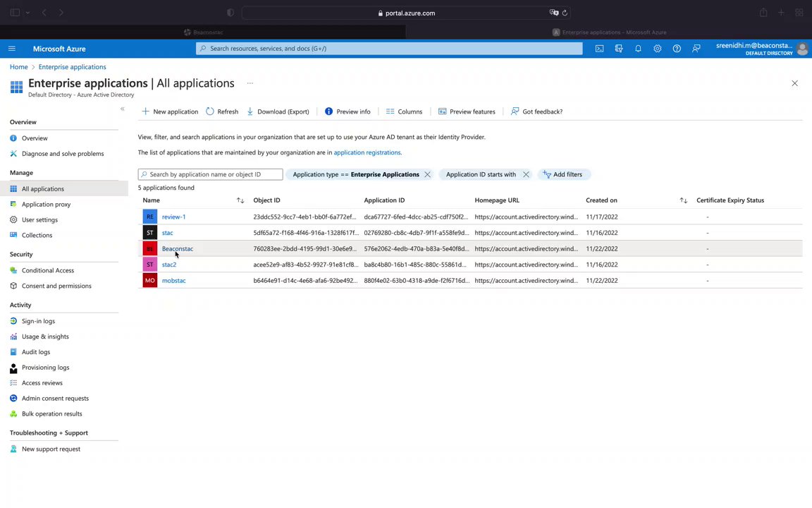
Task: Follow the application registrations link
Action: pos(367,152)
